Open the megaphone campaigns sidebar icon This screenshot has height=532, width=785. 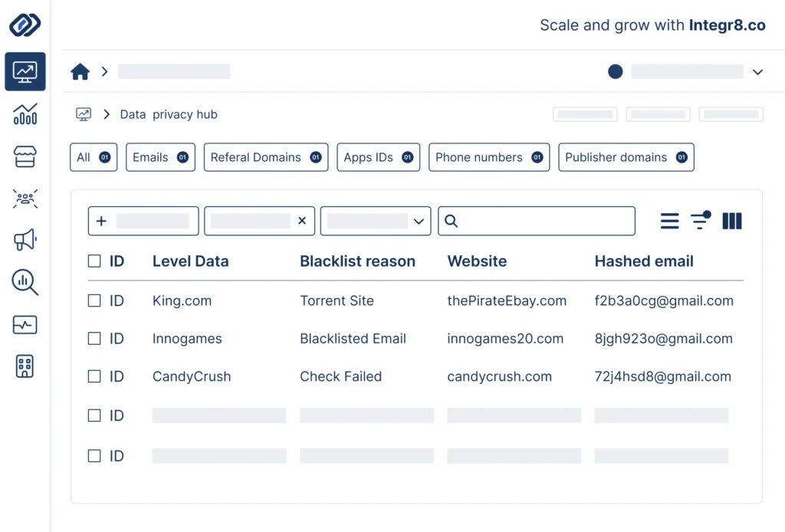tap(25, 240)
